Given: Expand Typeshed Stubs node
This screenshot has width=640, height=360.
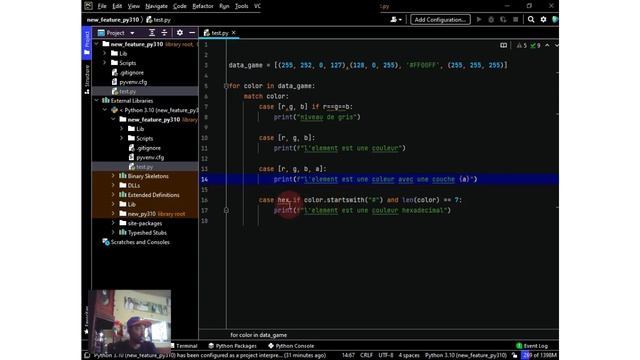Looking at the screenshot, I should tap(113, 233).
